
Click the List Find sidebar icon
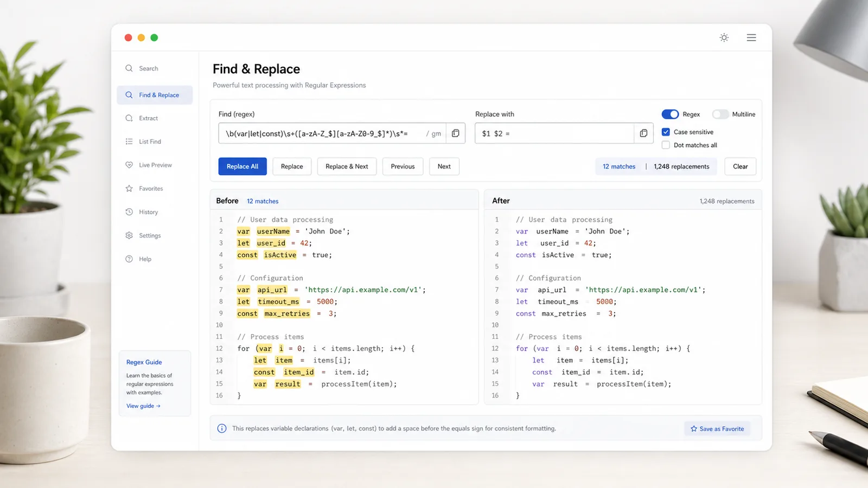(129, 142)
